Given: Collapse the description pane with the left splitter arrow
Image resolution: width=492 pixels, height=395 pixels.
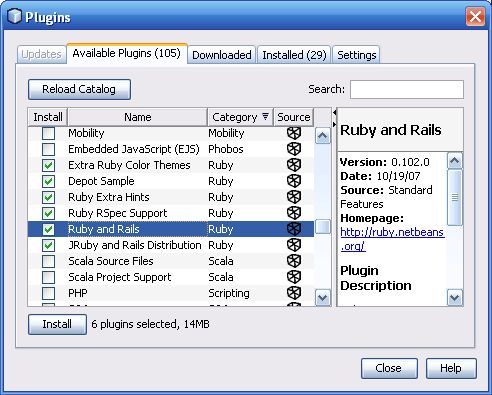Looking at the screenshot, I should tap(334, 113).
